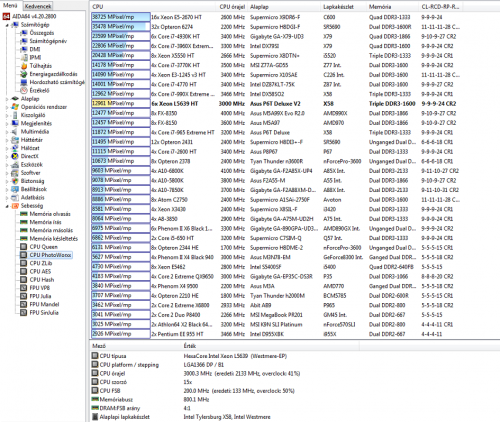Sort by the Alaplap column header

[284, 7]
